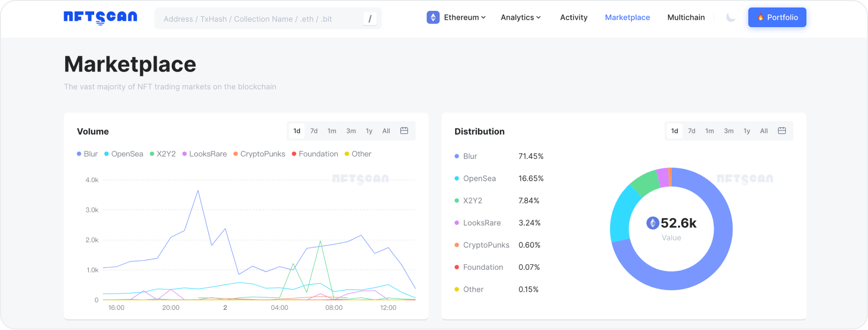Viewport: 868px width, 330px height.
Task: Click the flame icon on Portfolio
Action: coord(760,17)
